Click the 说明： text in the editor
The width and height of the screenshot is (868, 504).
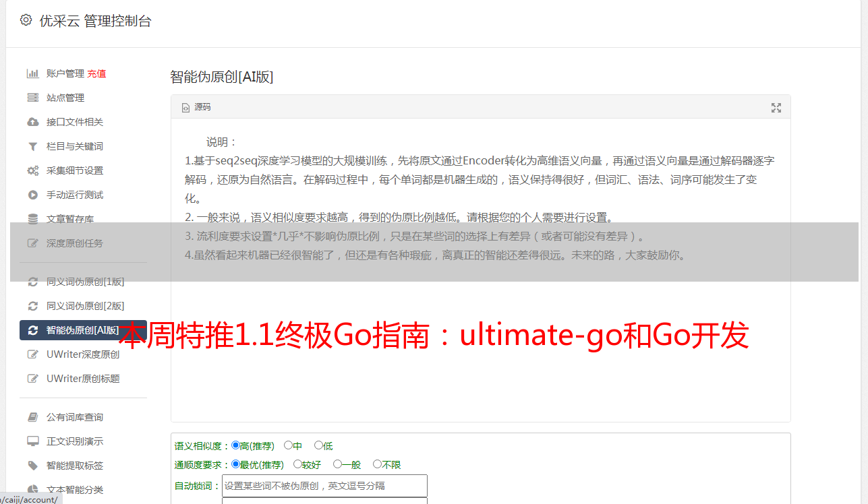[222, 142]
